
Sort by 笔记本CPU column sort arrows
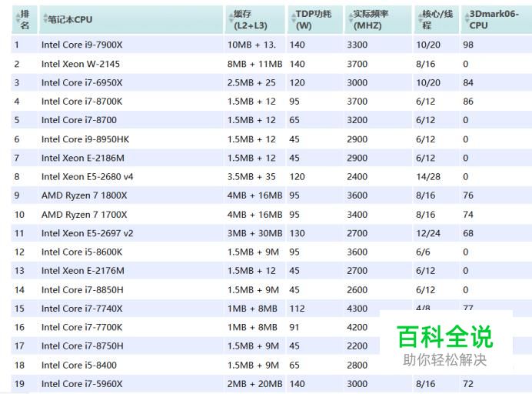pyautogui.click(x=46, y=18)
